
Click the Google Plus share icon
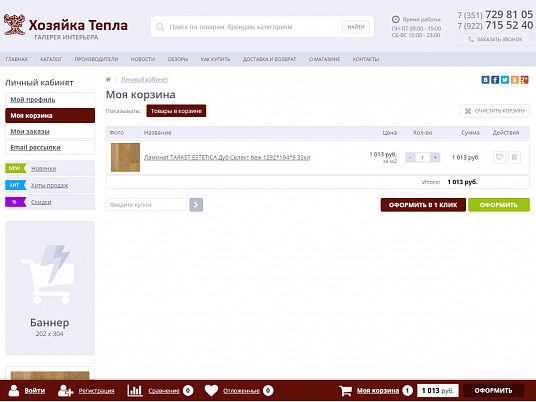coord(525,80)
